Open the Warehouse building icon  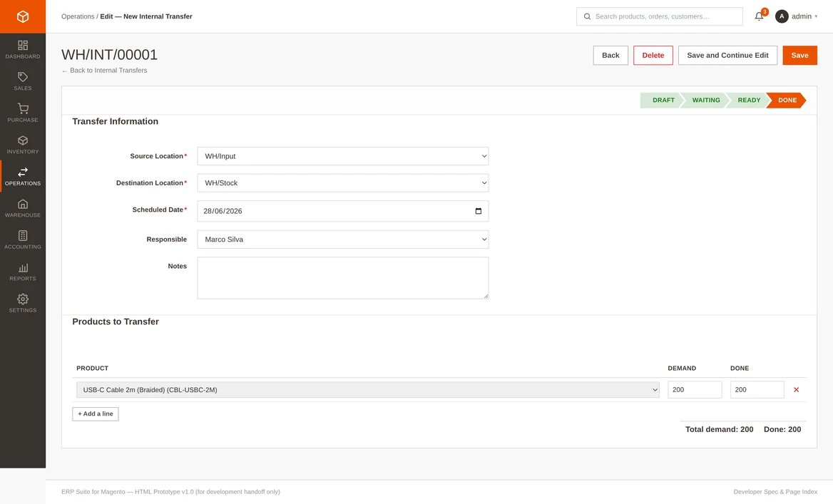(x=23, y=204)
